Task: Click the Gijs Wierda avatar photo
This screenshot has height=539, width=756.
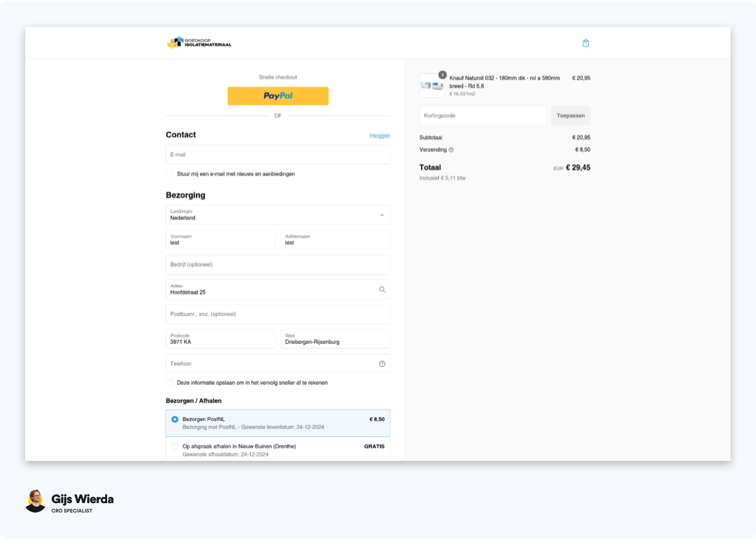Action: tap(35, 501)
